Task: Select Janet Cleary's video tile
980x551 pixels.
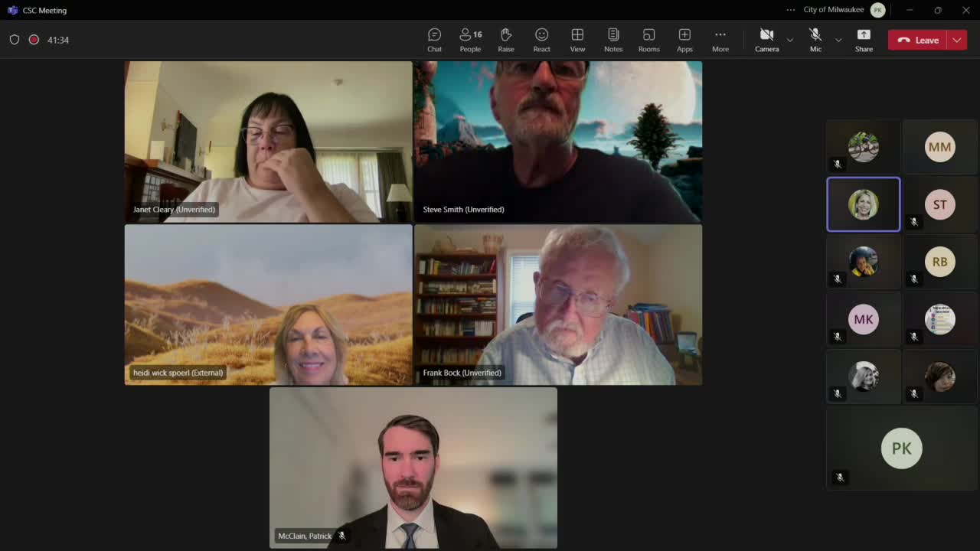Action: [268, 142]
